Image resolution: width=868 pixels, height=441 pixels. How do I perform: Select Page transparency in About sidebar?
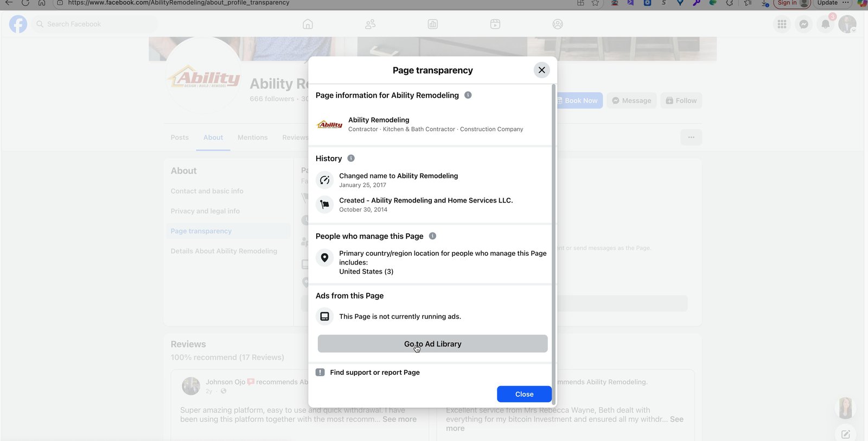(x=228, y=231)
